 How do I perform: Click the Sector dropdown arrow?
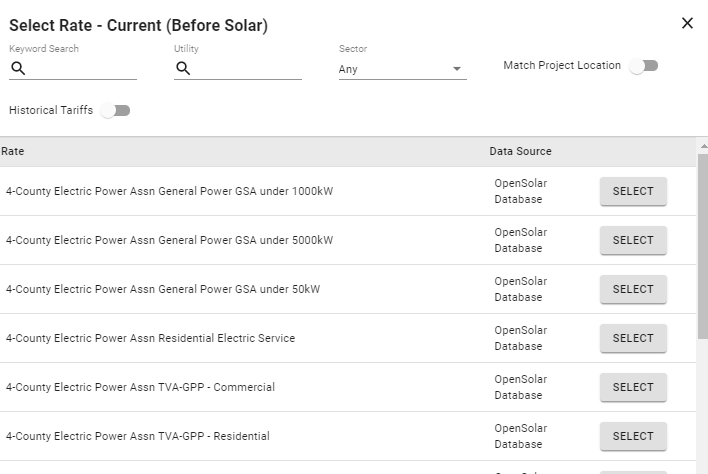coord(457,69)
